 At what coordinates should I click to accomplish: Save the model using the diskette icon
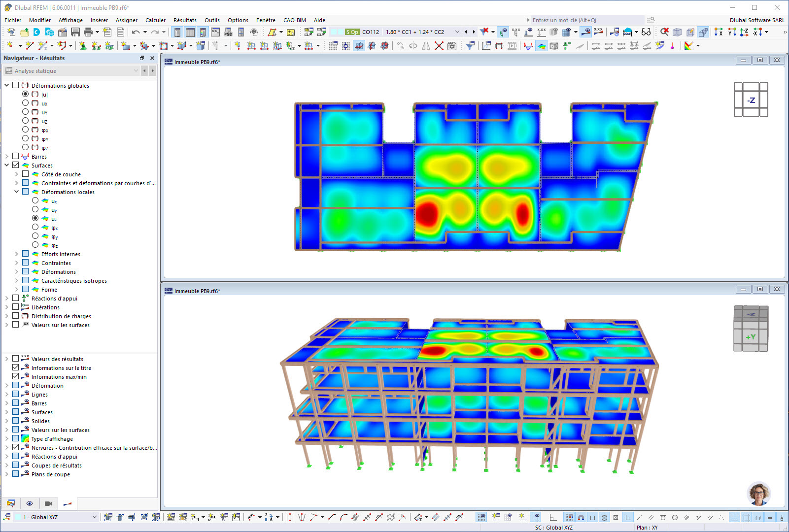[74, 32]
